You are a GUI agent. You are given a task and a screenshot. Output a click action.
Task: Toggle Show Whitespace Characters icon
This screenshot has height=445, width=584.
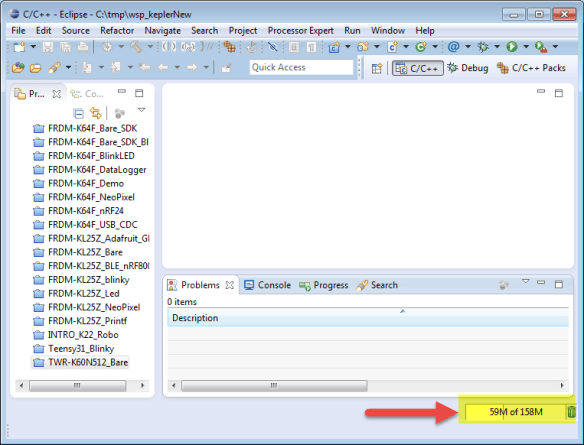click(311, 47)
